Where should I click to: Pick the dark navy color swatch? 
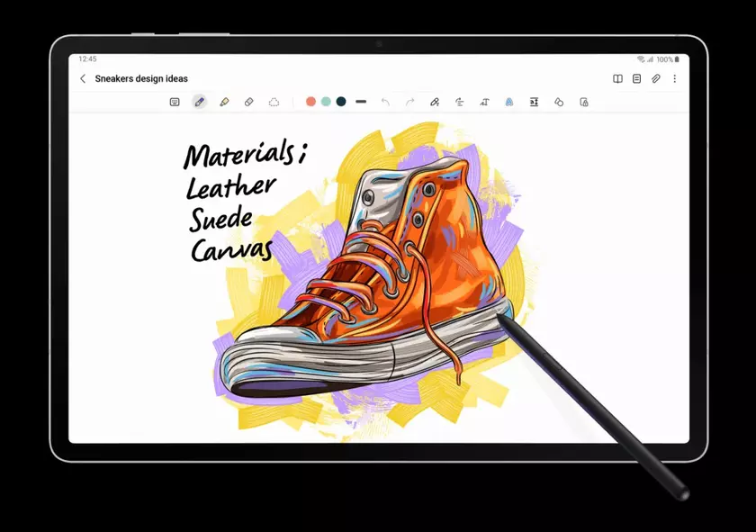341,102
